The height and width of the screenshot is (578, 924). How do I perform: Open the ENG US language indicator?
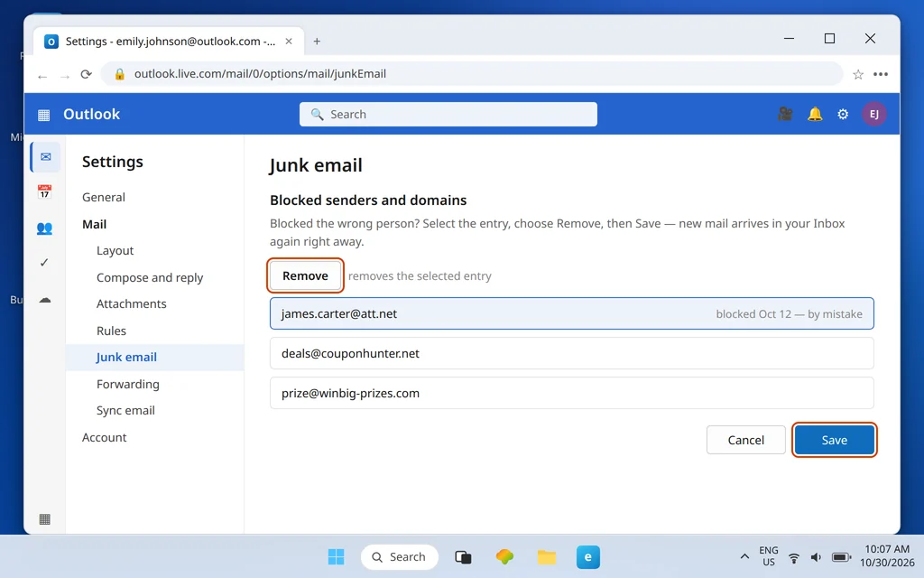(769, 556)
